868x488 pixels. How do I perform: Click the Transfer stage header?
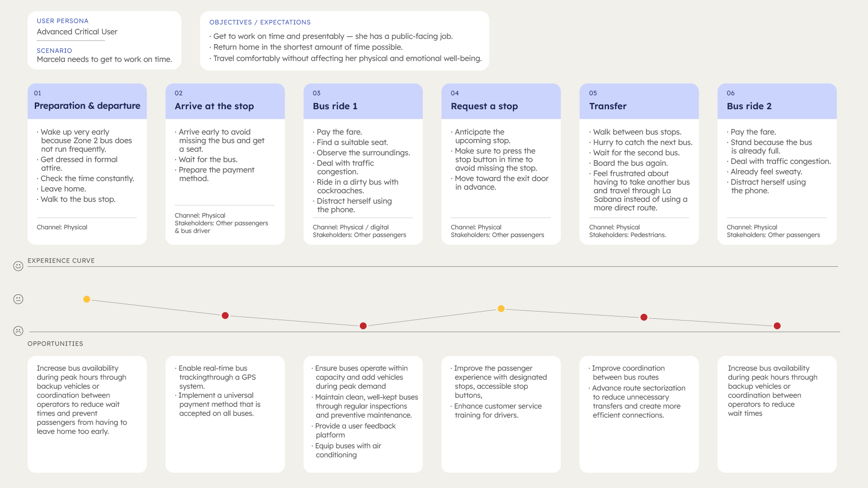click(639, 101)
